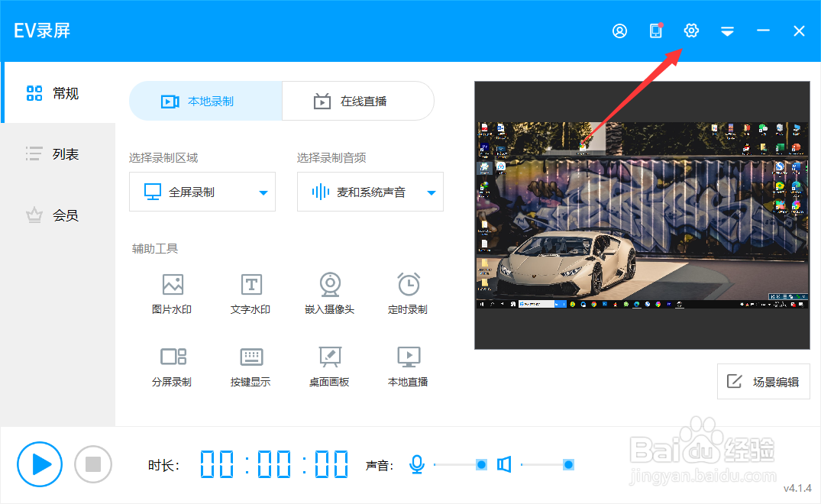Open the 会员 membership tab

pos(58,215)
